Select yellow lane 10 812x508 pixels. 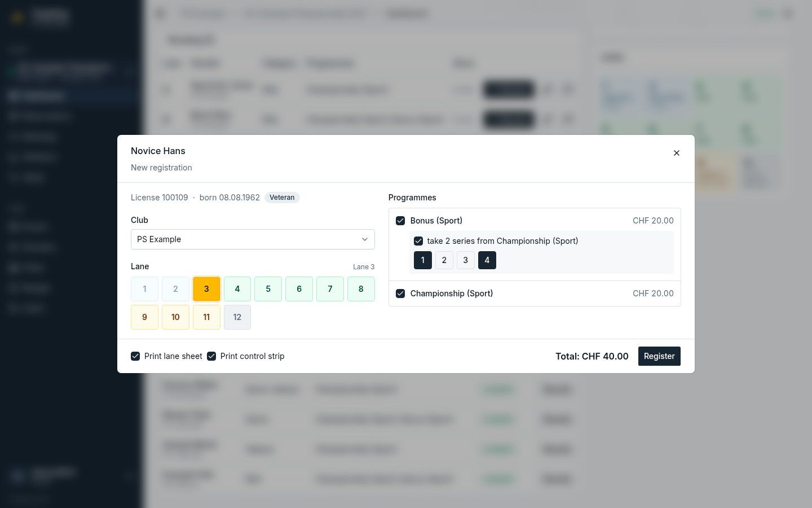pyautogui.click(x=175, y=317)
